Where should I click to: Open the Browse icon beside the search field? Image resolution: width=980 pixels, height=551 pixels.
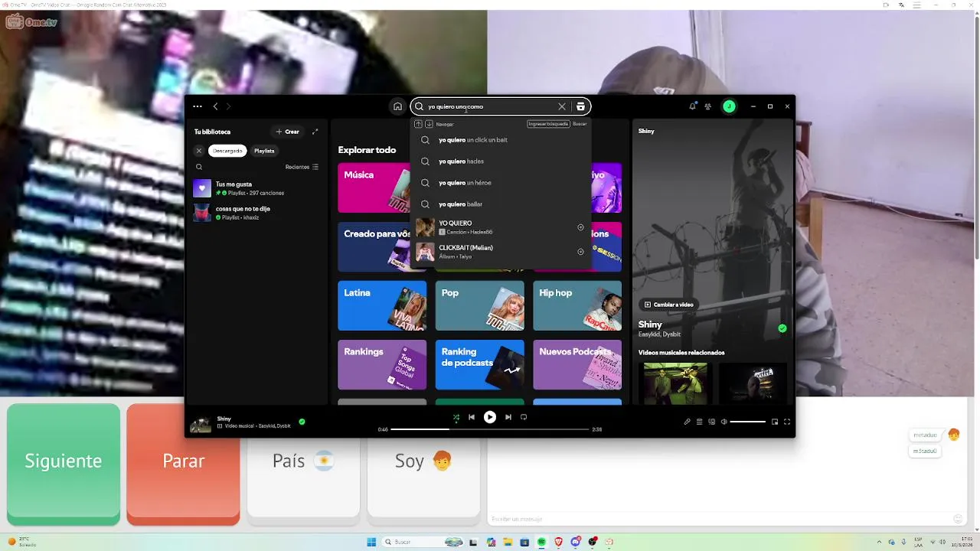coord(580,106)
